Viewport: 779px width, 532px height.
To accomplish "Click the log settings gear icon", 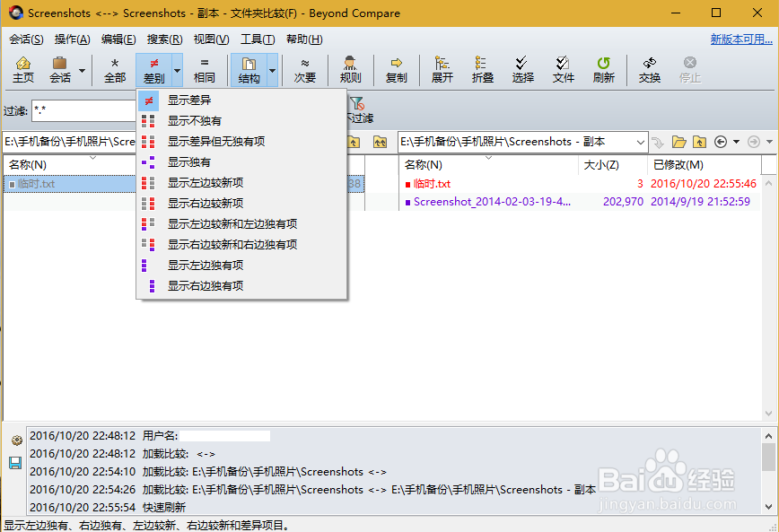I will (x=16, y=440).
